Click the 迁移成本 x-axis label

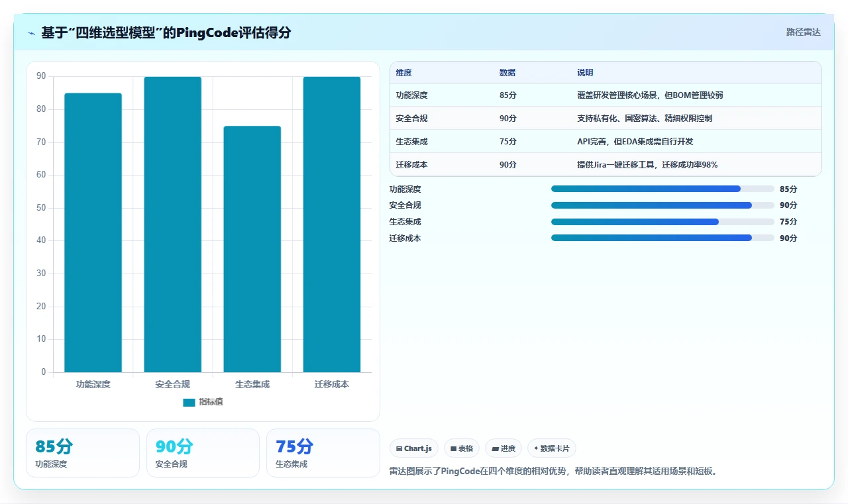(x=332, y=384)
